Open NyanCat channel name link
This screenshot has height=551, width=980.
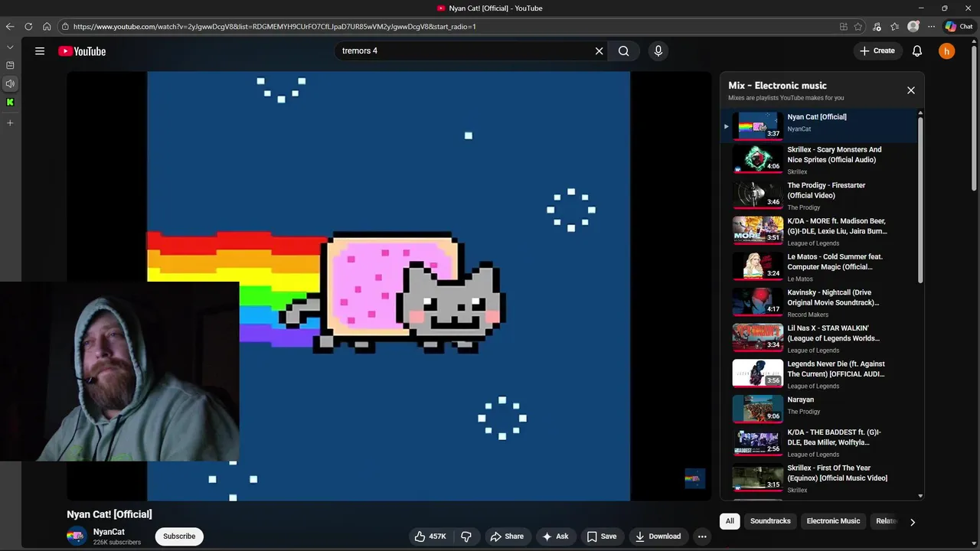click(109, 532)
